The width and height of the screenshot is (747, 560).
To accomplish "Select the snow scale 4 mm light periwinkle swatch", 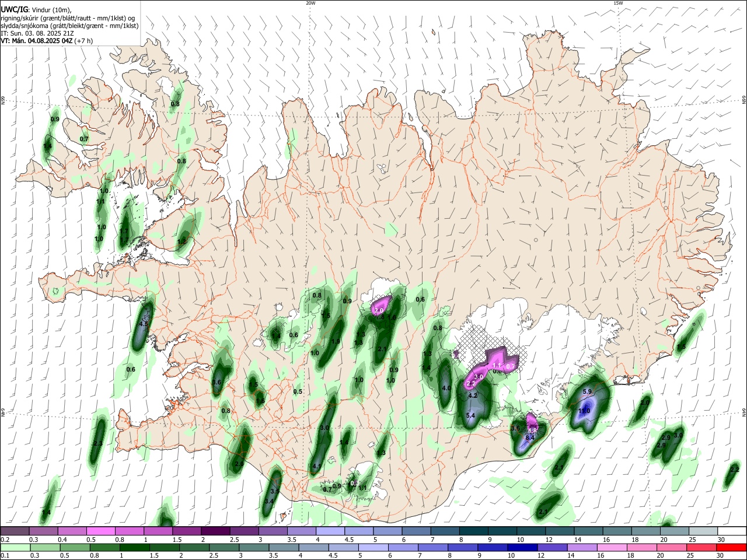I will coord(330,531).
